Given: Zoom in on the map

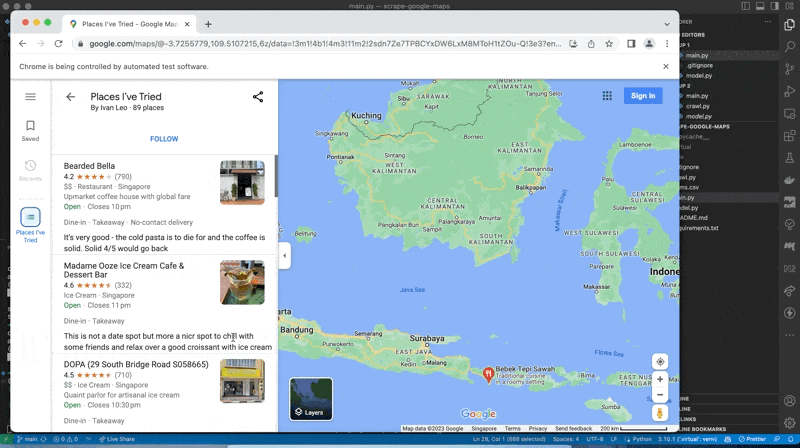Looking at the screenshot, I should pyautogui.click(x=660, y=380).
